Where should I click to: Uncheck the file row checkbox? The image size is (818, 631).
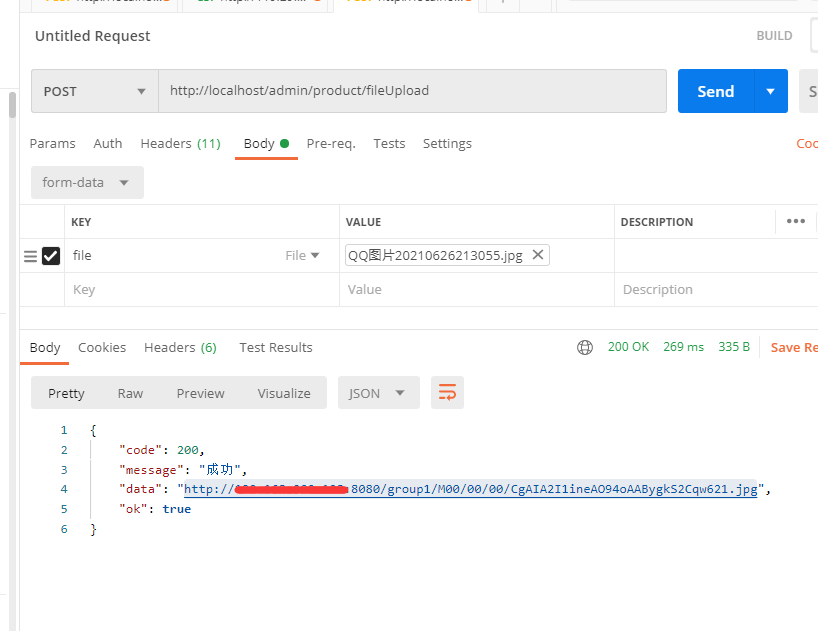click(51, 256)
